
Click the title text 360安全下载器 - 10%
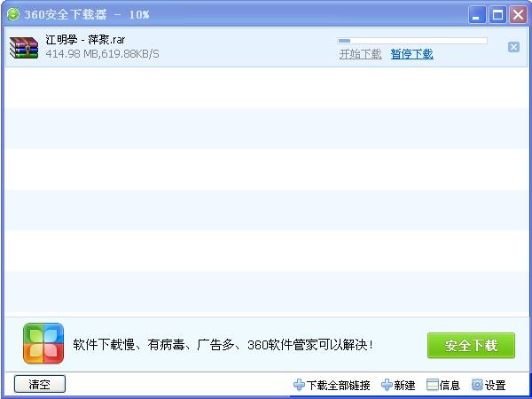coord(87,14)
